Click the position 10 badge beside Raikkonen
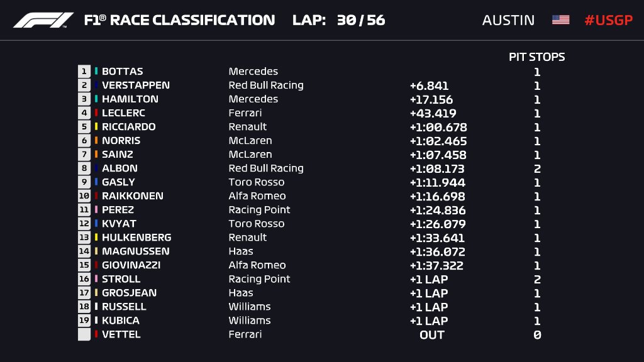644x362 pixels. click(x=84, y=196)
